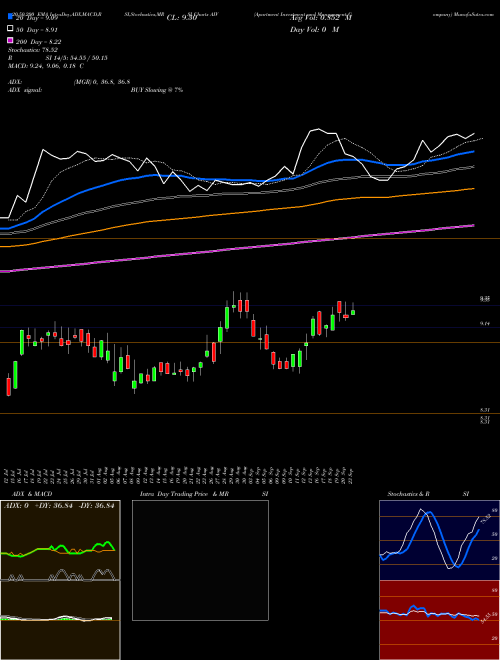Open the MACD lower sub-panel chart
This screenshot has width=500, height=660.
pyautogui.click(x=60, y=620)
